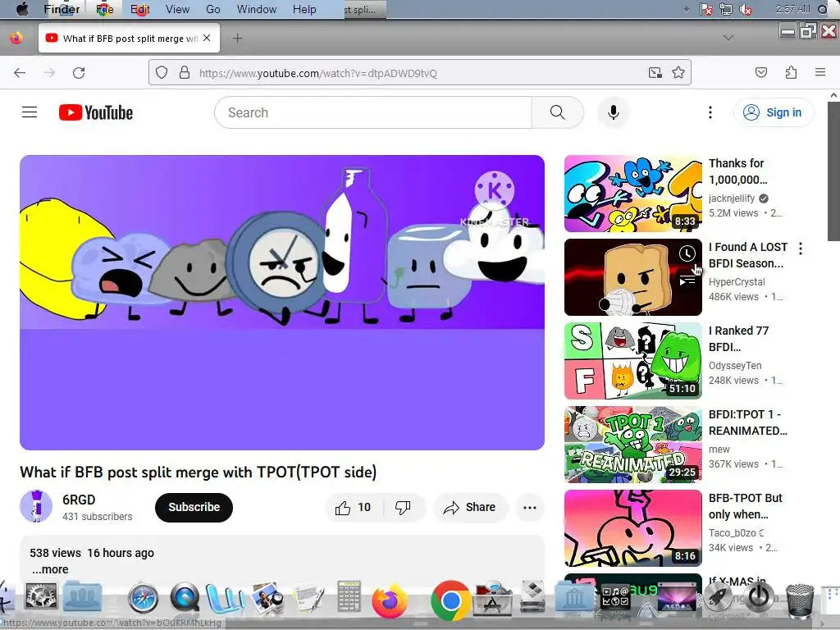This screenshot has width=840, height=630.
Task: Expand the description with '...more'
Action: coord(50,569)
